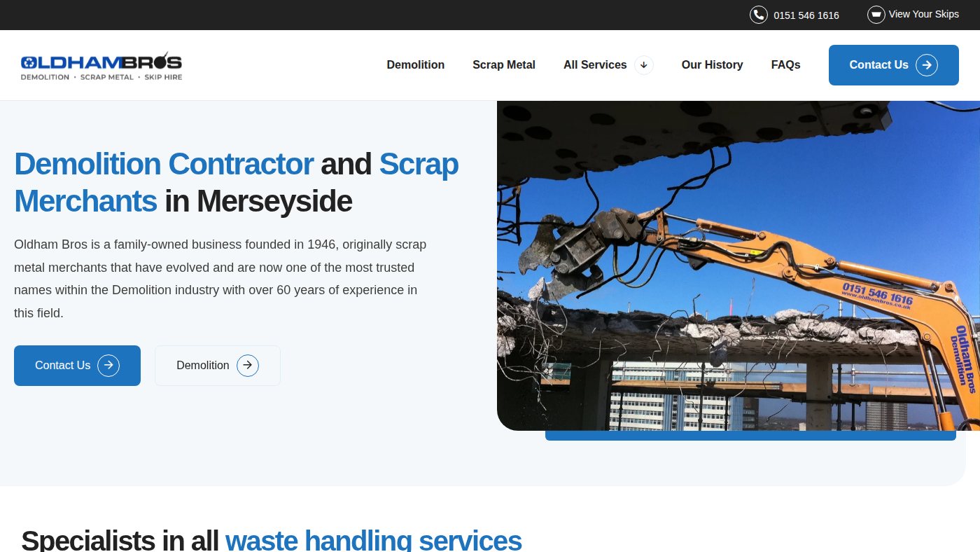Expand All Services dropdown arrow
The width and height of the screenshot is (980, 552).
point(644,65)
